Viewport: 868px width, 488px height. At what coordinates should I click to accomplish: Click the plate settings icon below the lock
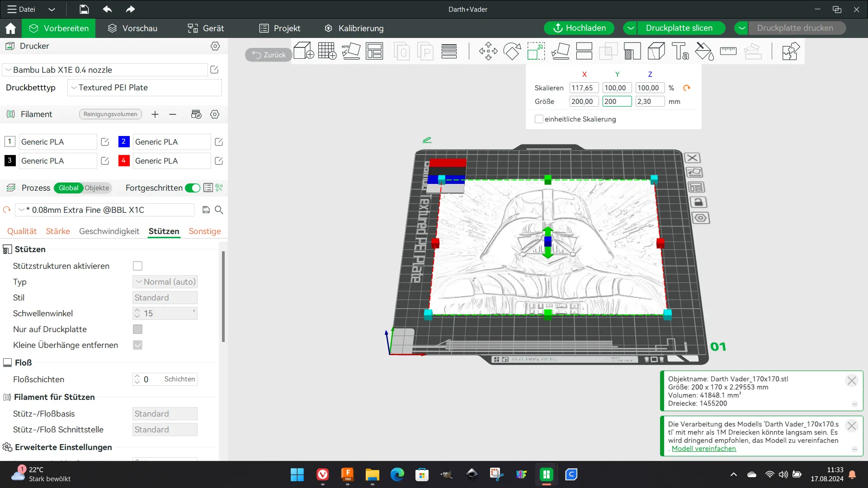[x=700, y=218]
